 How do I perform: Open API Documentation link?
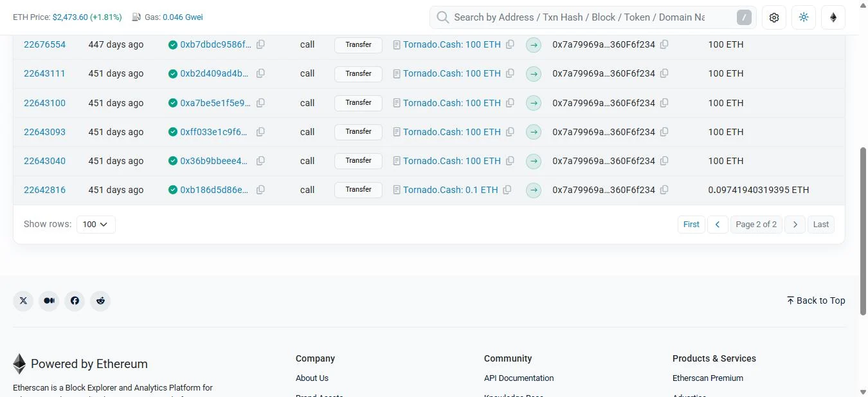[x=519, y=378]
